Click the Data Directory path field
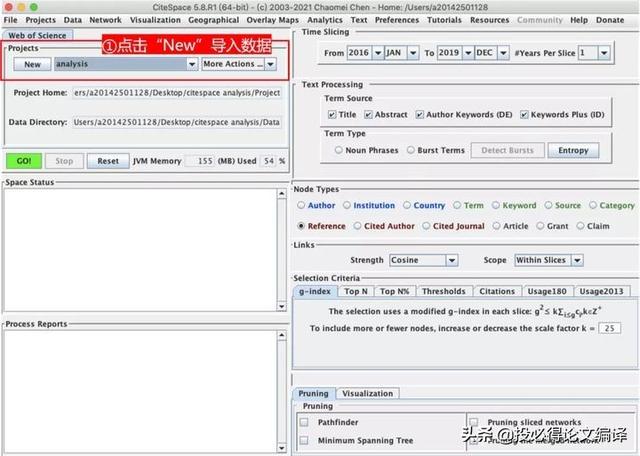Image resolution: width=640 pixels, height=456 pixels. click(177, 122)
